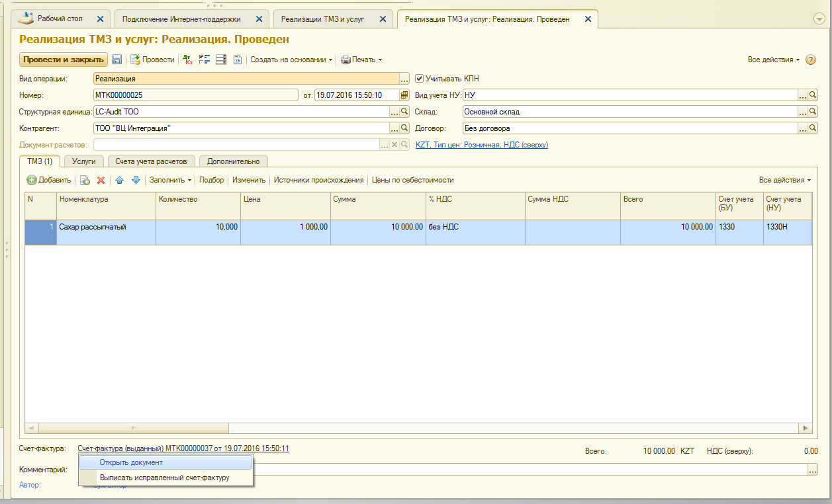Click the Счет учета (БУ) cell 1330
Screen dimensions: 832x504
coord(739,232)
